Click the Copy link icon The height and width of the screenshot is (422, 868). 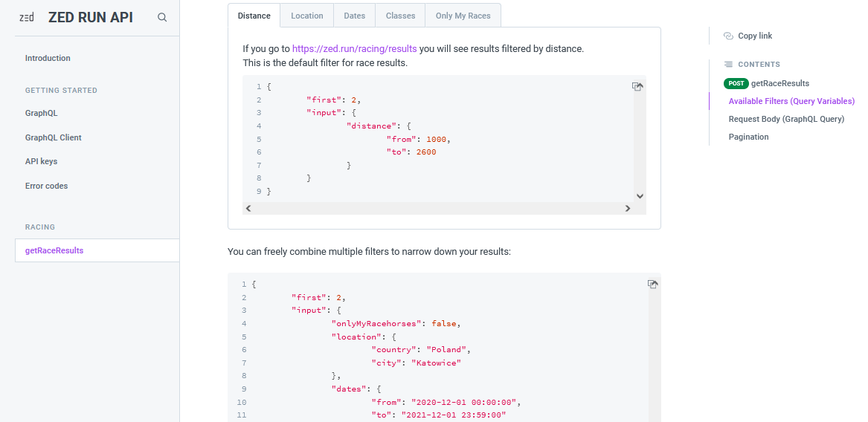729,36
